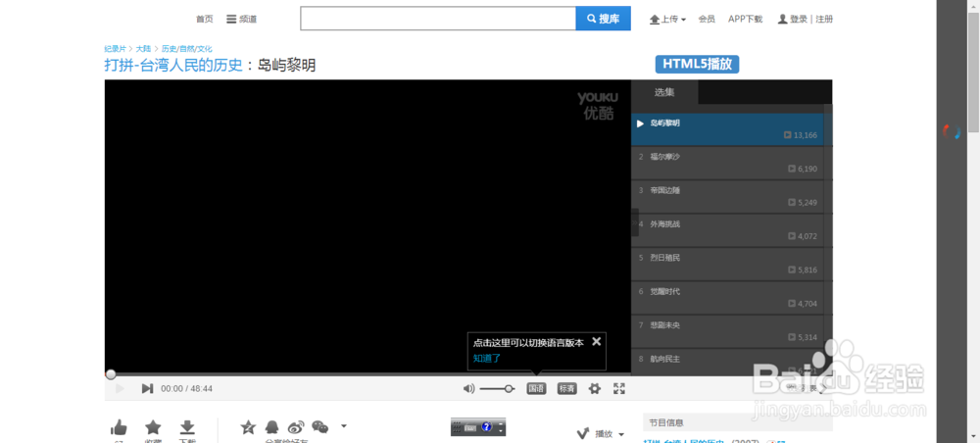This screenshot has width=980, height=443.
Task: Share to QQ Zone star icon
Action: (x=248, y=427)
